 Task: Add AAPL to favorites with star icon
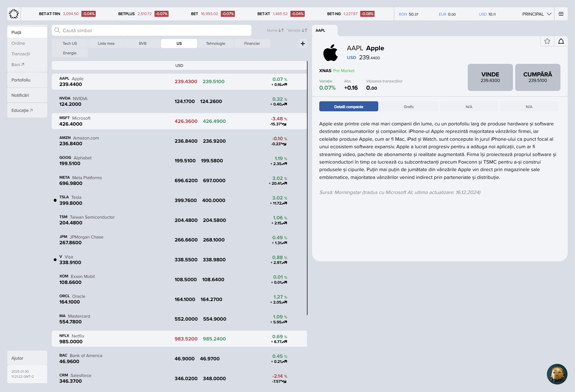coord(547,41)
